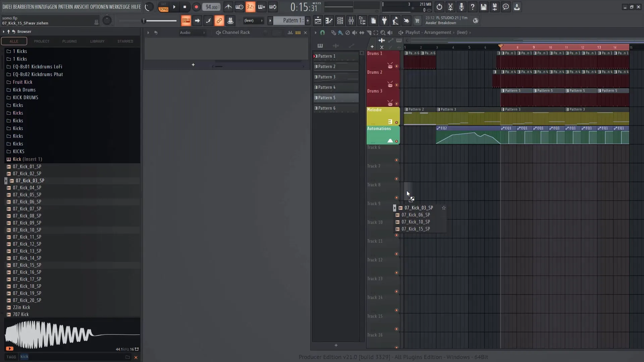Screen dimensions: 644x362
Task: Toggle wait for input before recording
Action: tap(239, 7)
